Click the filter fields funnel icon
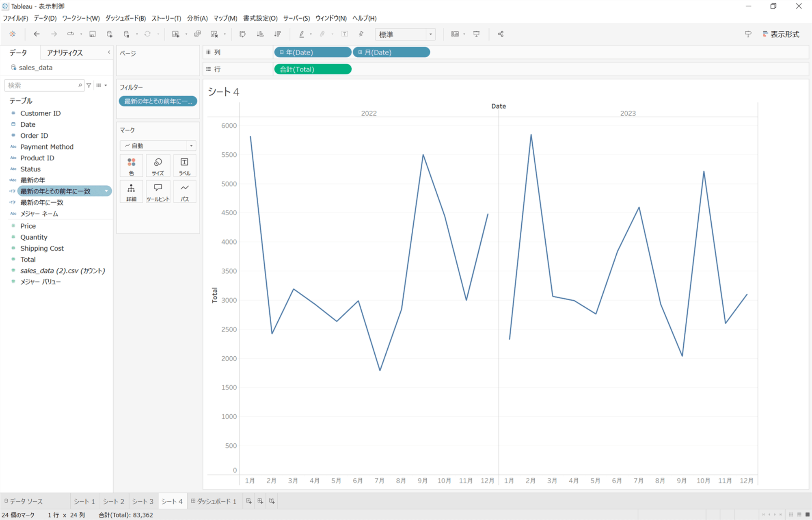The height and width of the screenshot is (520, 812). 89,85
